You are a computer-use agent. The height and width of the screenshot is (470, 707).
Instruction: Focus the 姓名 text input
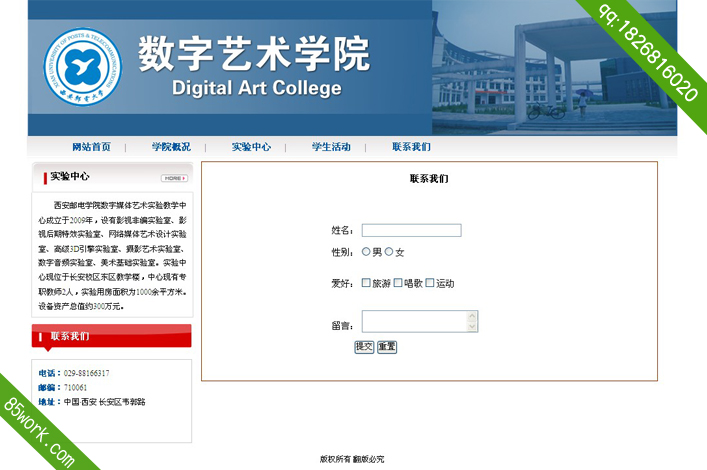click(x=412, y=230)
